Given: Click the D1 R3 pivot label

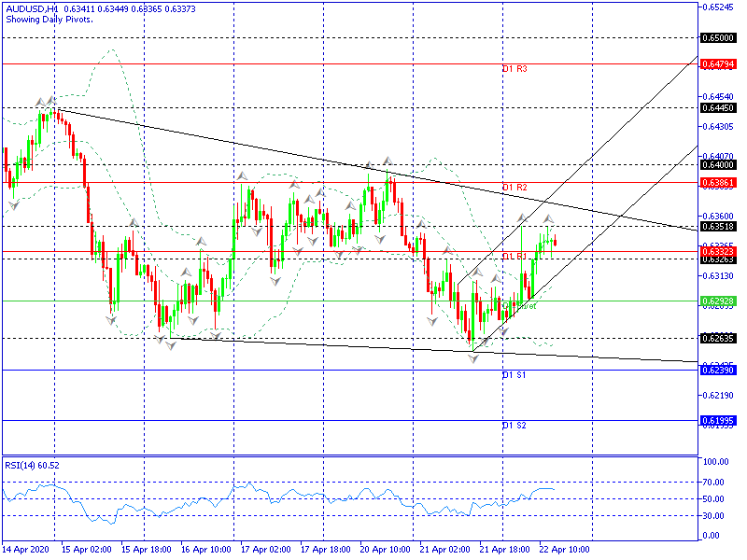Looking at the screenshot, I should tap(514, 69).
